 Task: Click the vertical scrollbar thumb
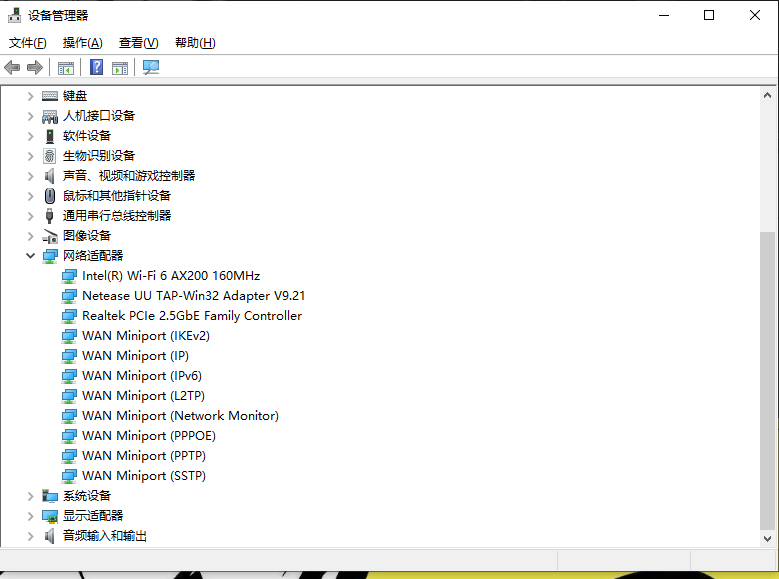pos(767,380)
